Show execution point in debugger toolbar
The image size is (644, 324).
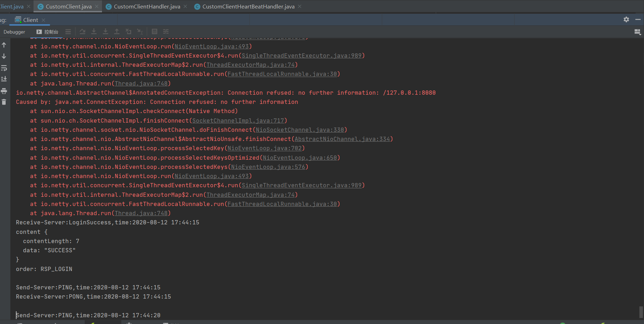(x=68, y=32)
